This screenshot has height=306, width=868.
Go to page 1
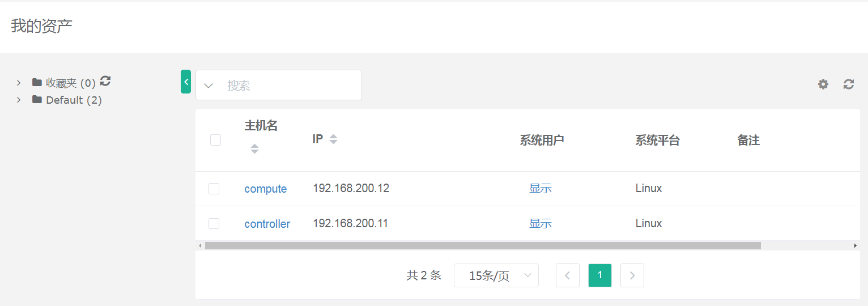point(600,275)
